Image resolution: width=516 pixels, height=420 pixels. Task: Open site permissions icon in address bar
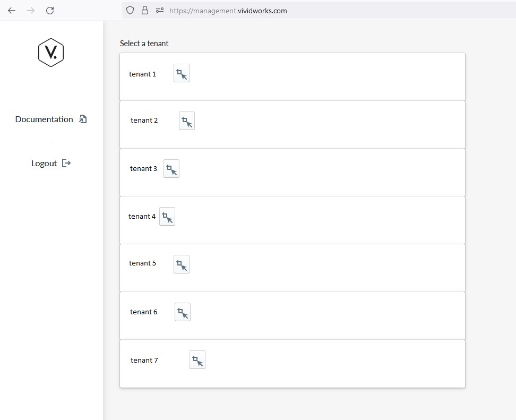click(160, 11)
